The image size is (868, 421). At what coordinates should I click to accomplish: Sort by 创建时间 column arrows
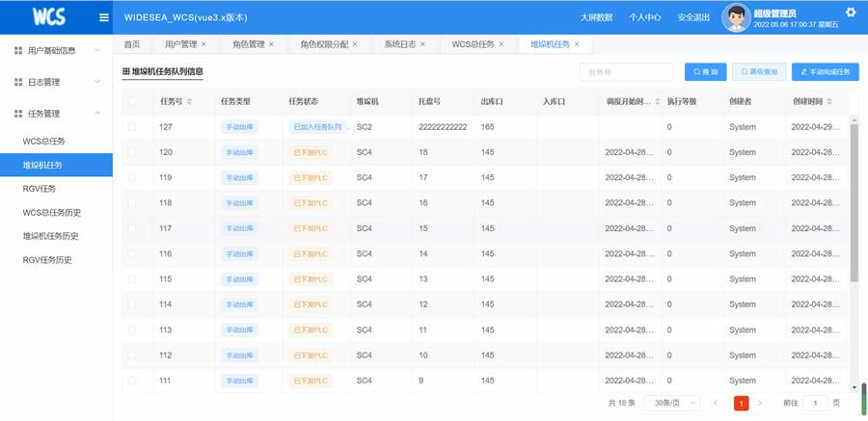pyautogui.click(x=829, y=102)
